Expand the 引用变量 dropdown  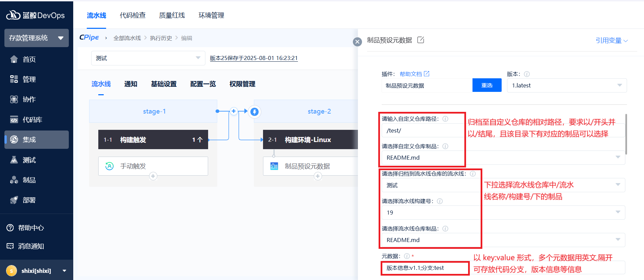[x=611, y=41]
